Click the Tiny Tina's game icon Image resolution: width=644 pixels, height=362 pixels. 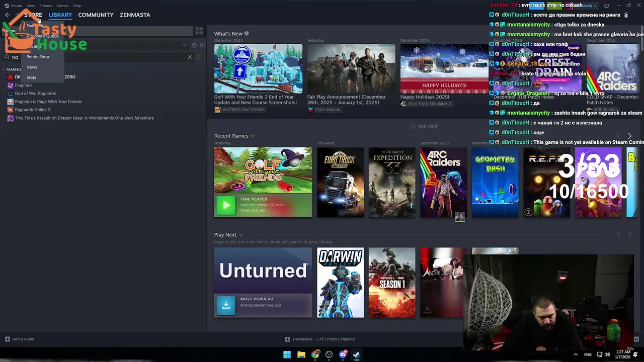[x=11, y=118]
